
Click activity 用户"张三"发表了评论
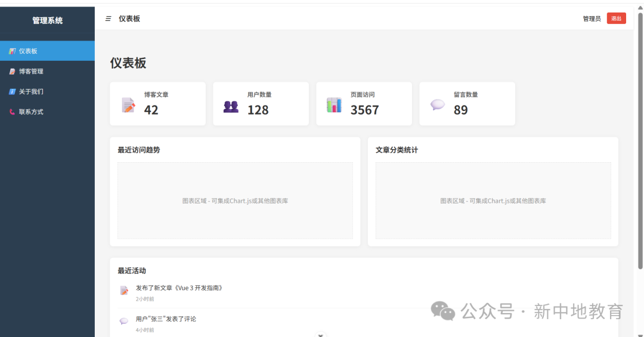click(166, 319)
